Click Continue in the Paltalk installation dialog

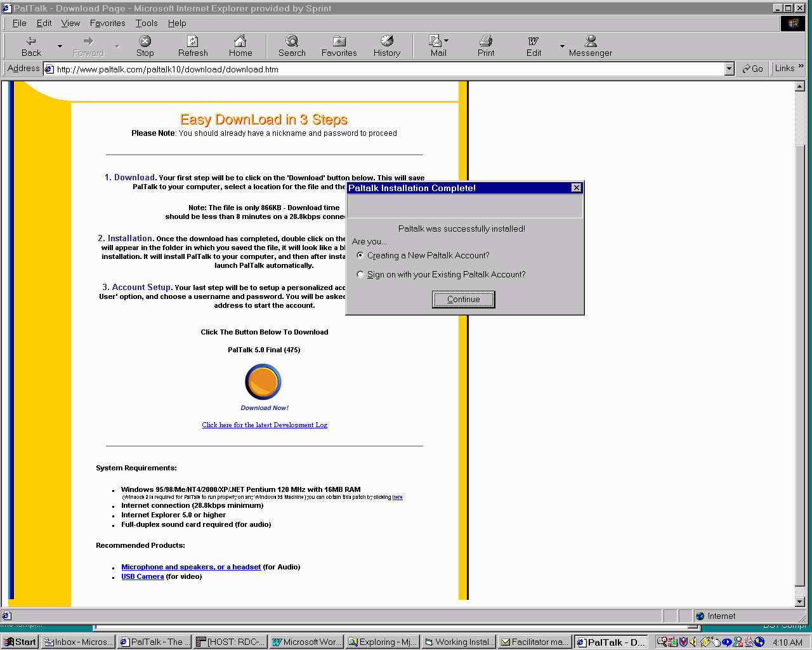(x=463, y=299)
